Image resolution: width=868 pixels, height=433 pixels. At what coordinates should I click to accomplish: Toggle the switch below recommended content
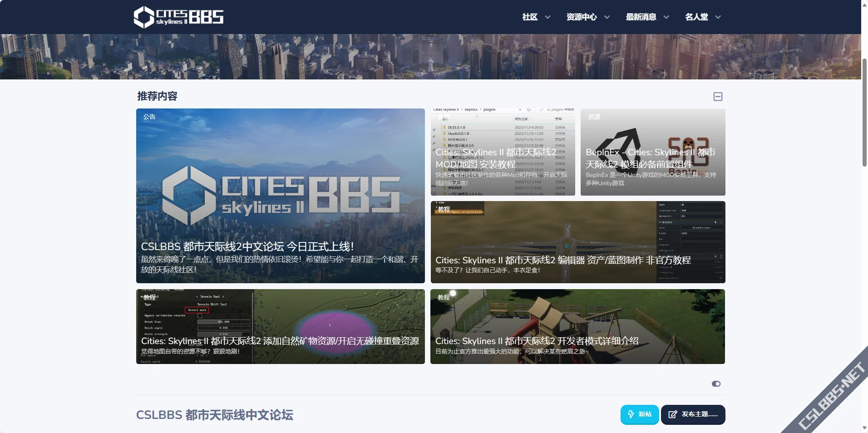point(716,384)
